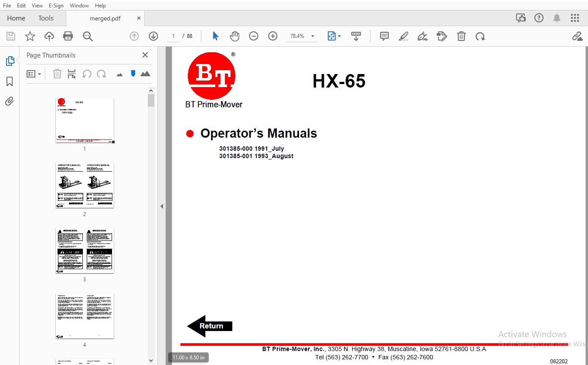Click the insert page break icon
Screen dimensions: 588x365
click(x=71, y=74)
